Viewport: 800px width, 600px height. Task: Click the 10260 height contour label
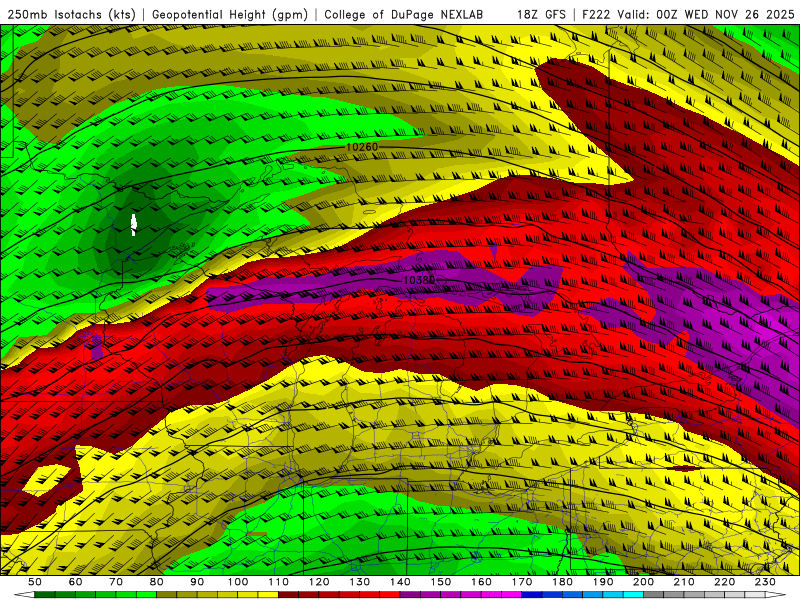tap(362, 147)
